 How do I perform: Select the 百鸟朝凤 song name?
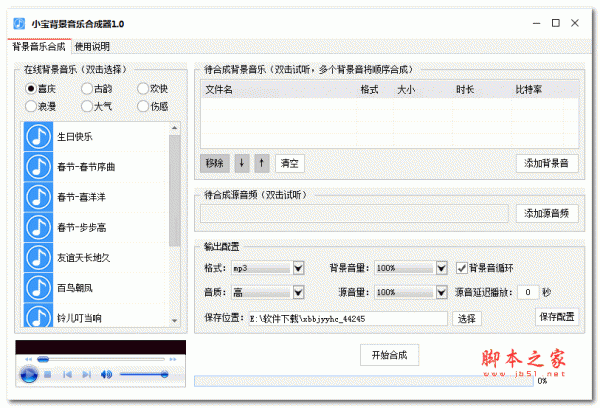75,288
